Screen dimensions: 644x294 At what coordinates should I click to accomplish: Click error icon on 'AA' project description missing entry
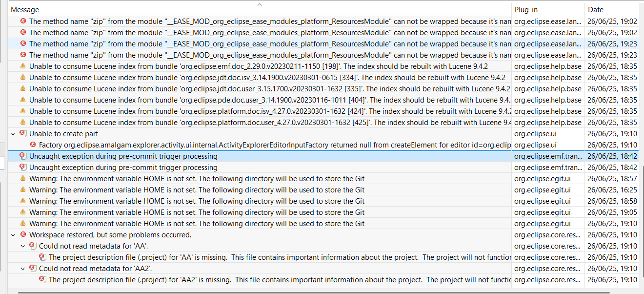pyautogui.click(x=42, y=257)
